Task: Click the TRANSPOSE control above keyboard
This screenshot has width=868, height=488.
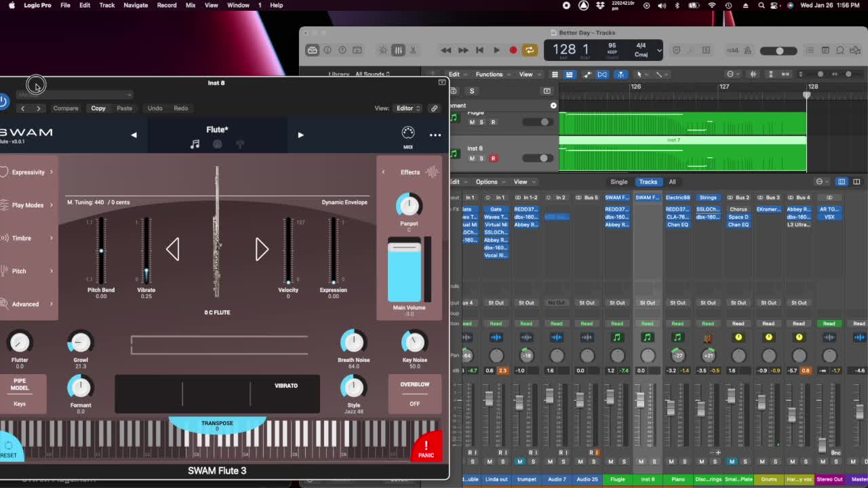Action: click(x=217, y=425)
